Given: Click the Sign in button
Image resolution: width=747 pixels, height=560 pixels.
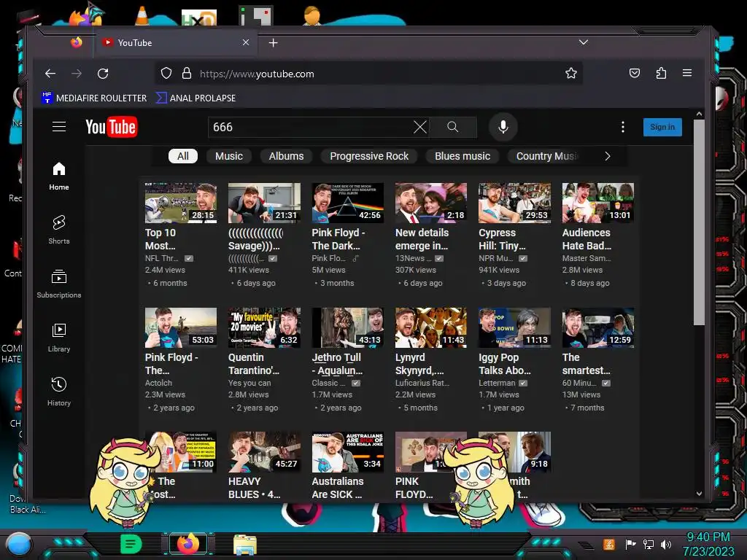Looking at the screenshot, I should click(x=662, y=127).
